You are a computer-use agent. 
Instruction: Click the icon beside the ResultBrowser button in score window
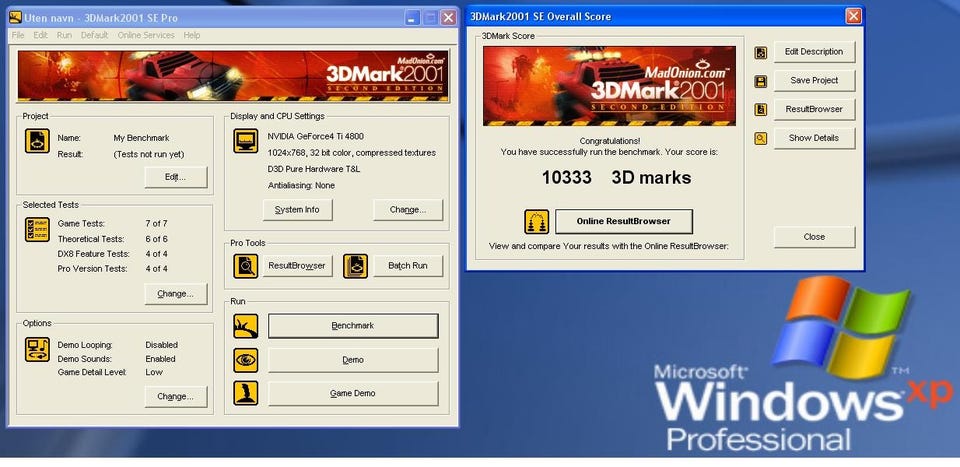[x=760, y=110]
